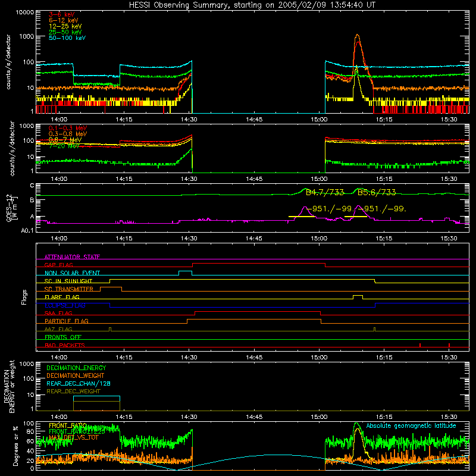Select the 7-20 MeV legend entry
This screenshot has width=476, height=476.
64,146
